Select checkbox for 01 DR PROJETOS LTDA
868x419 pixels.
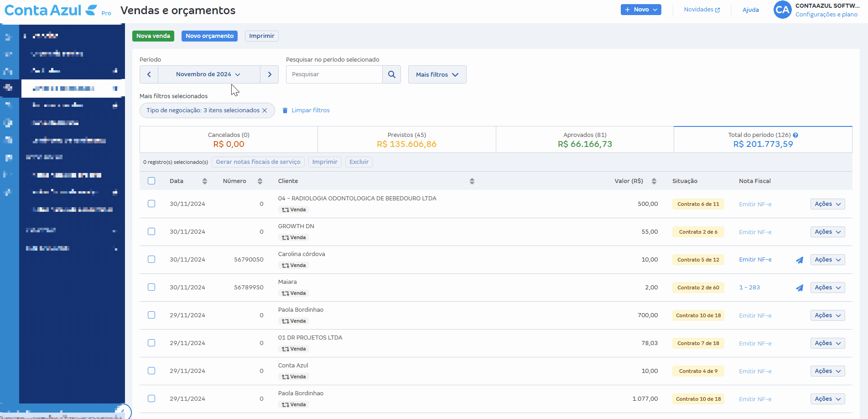[151, 343]
